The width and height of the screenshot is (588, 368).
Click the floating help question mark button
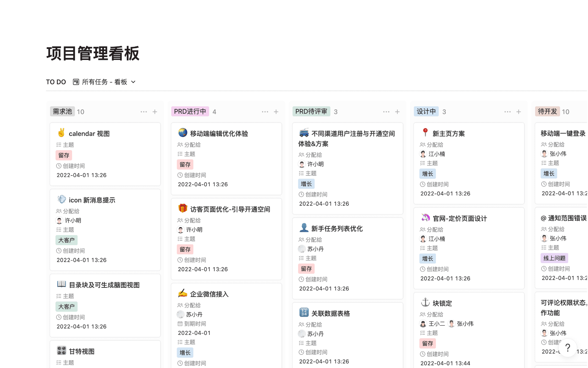tap(568, 347)
